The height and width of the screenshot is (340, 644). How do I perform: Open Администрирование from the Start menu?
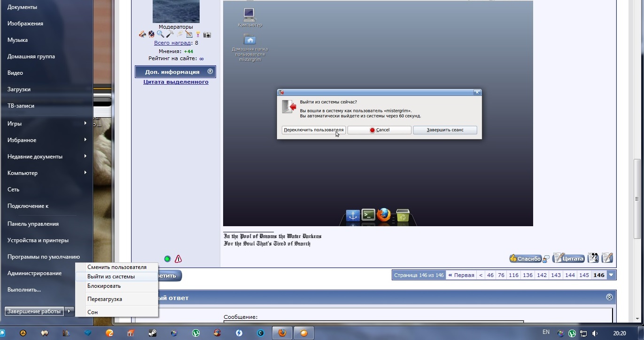point(34,273)
